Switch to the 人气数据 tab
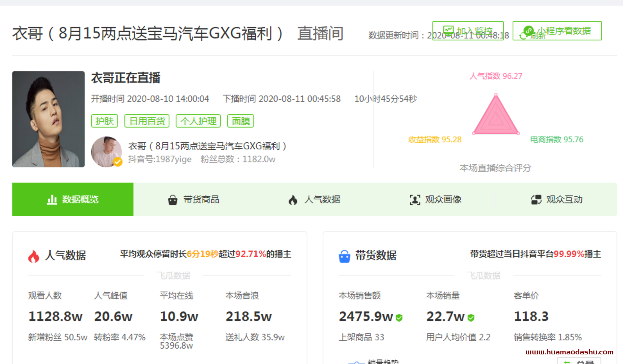 (315, 199)
